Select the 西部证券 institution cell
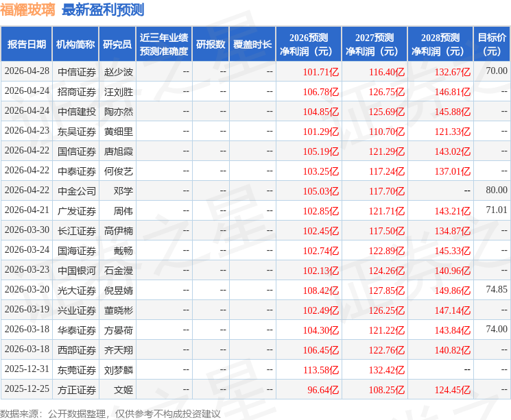Image resolution: width=511 pixels, height=420 pixels. point(77,349)
